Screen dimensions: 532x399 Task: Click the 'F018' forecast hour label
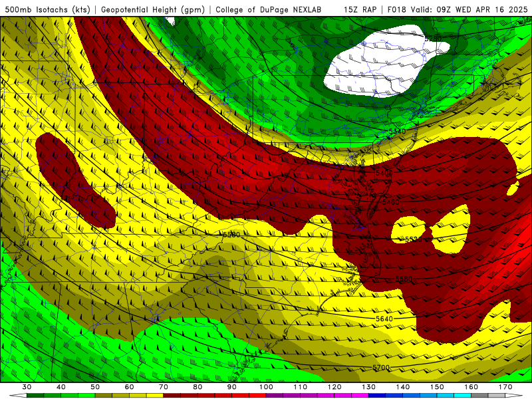[x=396, y=10]
